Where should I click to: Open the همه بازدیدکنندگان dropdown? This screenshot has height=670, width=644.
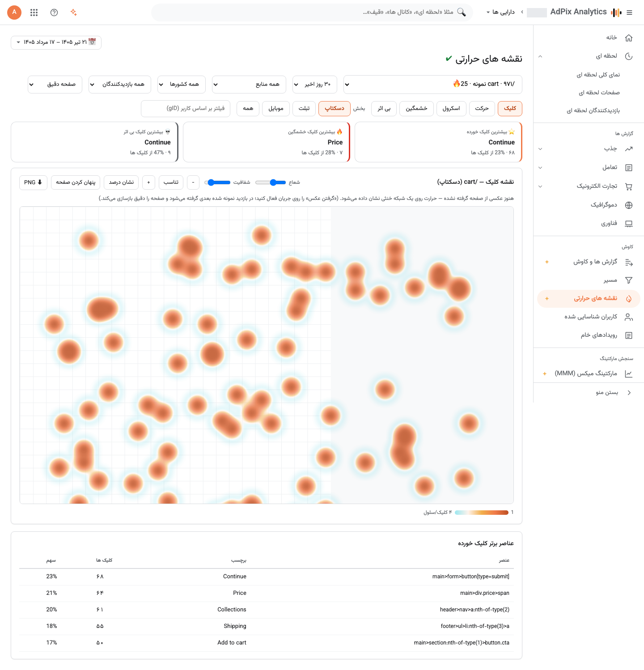click(x=120, y=85)
